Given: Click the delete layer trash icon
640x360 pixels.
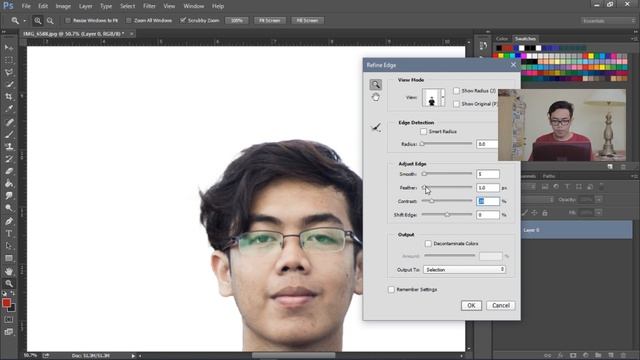Looking at the screenshot, I should click(623, 356).
